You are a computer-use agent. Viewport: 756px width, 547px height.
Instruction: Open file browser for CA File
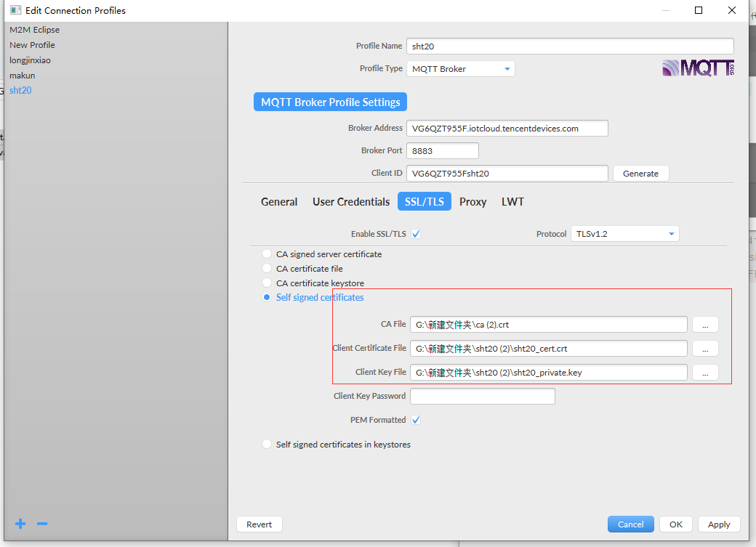704,324
